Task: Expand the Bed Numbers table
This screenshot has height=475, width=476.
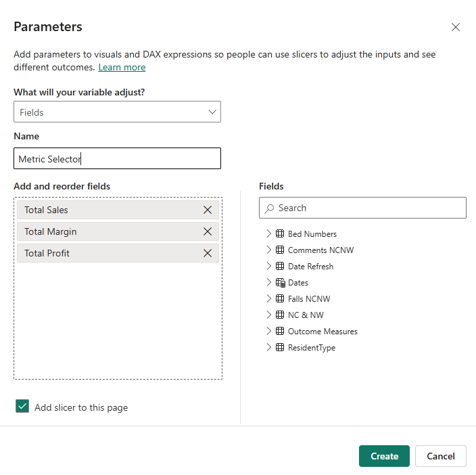Action: click(268, 233)
